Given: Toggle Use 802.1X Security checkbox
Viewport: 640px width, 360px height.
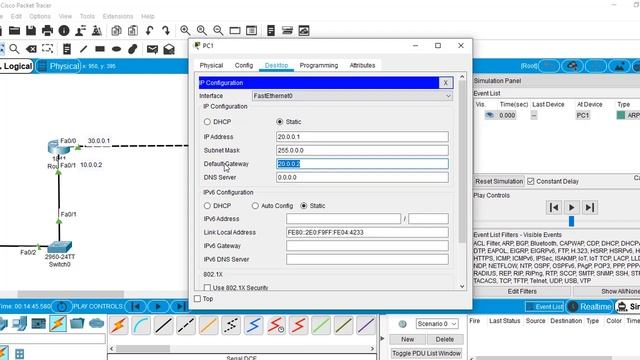Looking at the screenshot, I should (x=207, y=288).
